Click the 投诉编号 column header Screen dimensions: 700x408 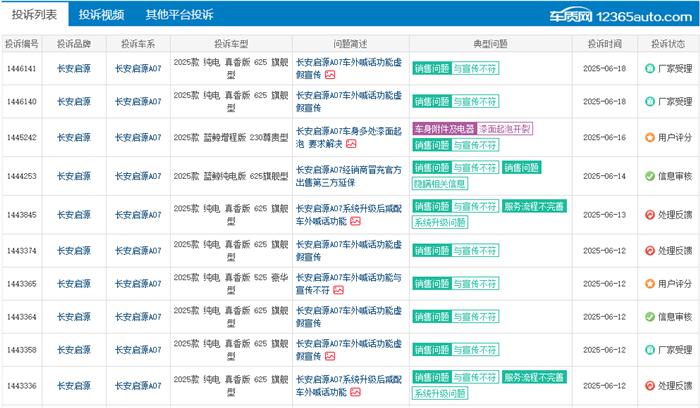22,44
